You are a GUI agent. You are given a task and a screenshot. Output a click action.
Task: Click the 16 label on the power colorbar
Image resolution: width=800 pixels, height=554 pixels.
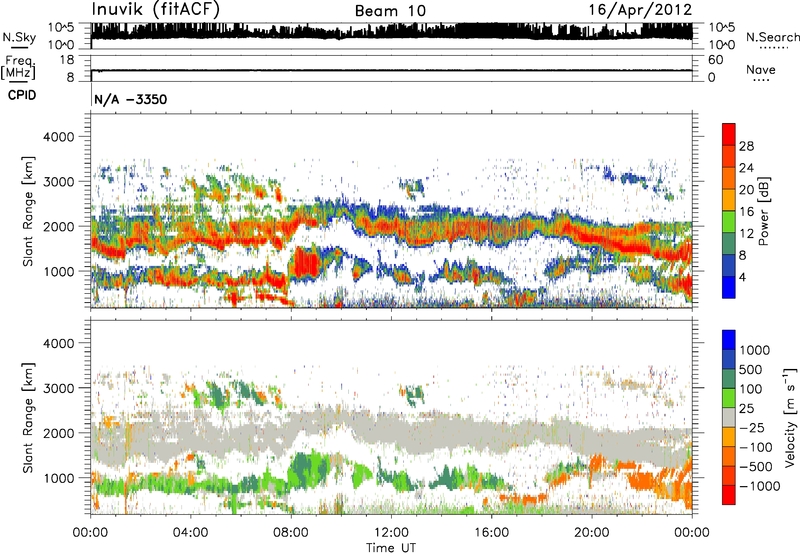(x=746, y=212)
